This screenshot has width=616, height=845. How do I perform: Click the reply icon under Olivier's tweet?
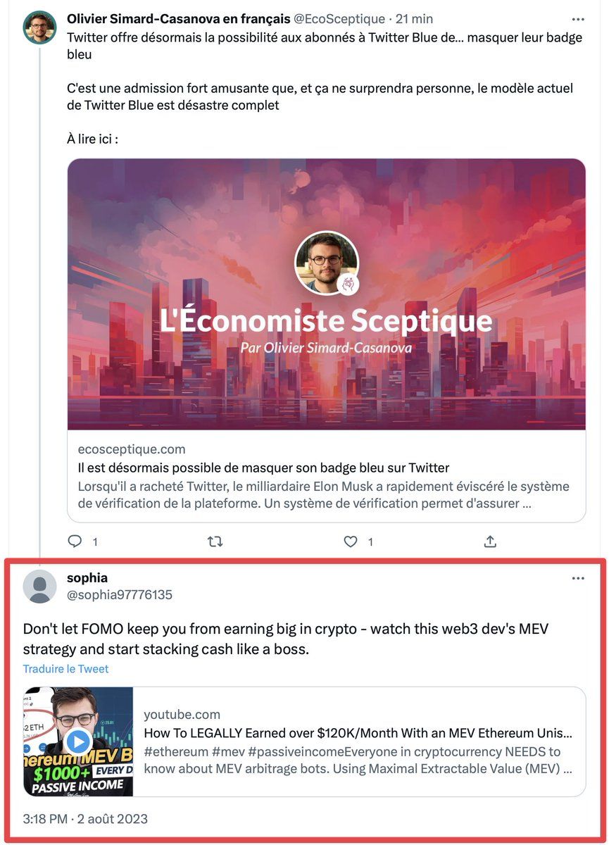pyautogui.click(x=75, y=542)
